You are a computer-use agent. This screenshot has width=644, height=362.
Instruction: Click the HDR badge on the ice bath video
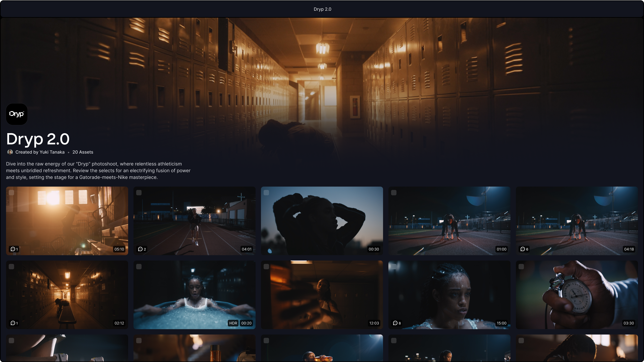pos(233,323)
